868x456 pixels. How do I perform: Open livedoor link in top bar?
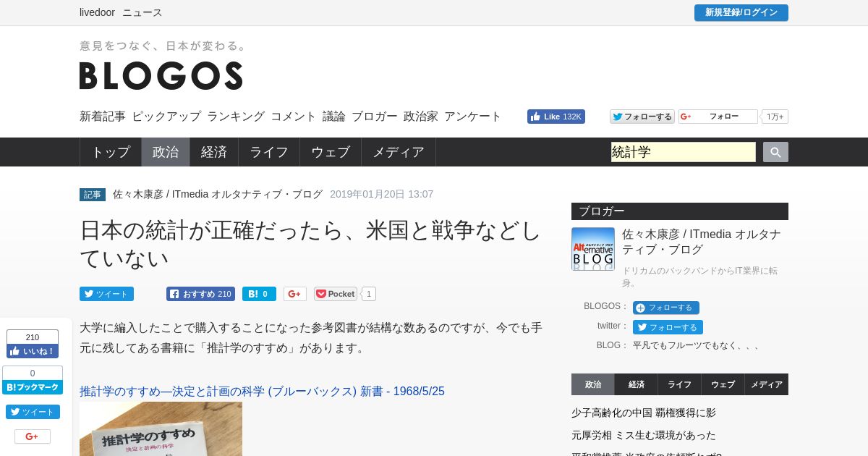pos(97,12)
